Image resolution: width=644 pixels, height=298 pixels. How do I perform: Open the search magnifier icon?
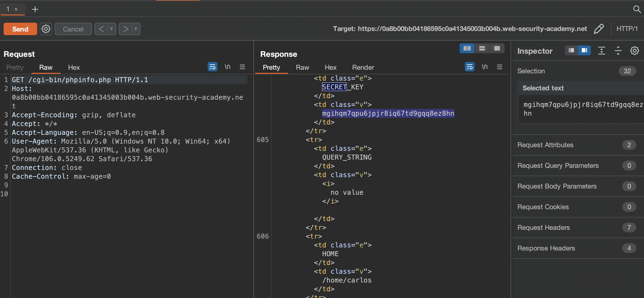pyautogui.click(x=637, y=9)
